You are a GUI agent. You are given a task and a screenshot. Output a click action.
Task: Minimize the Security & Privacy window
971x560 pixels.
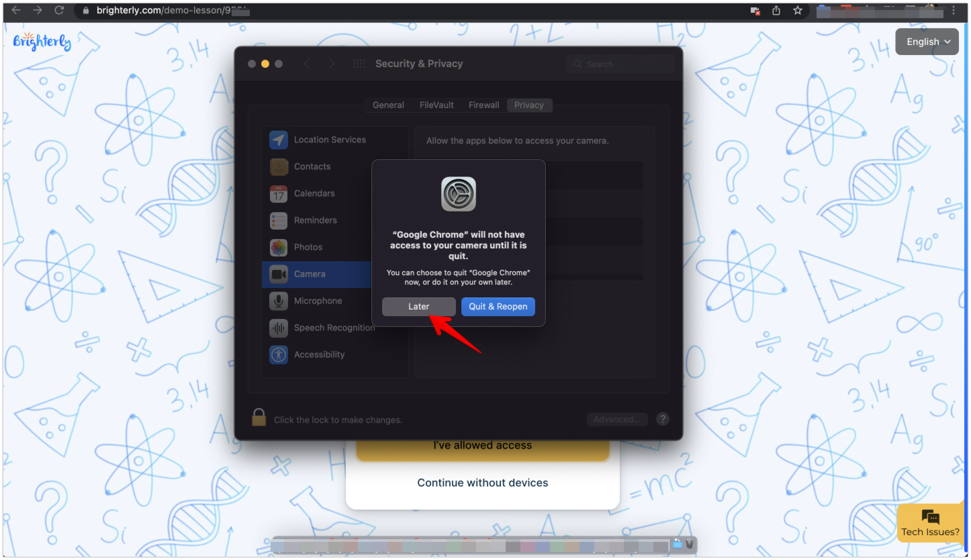(x=265, y=64)
